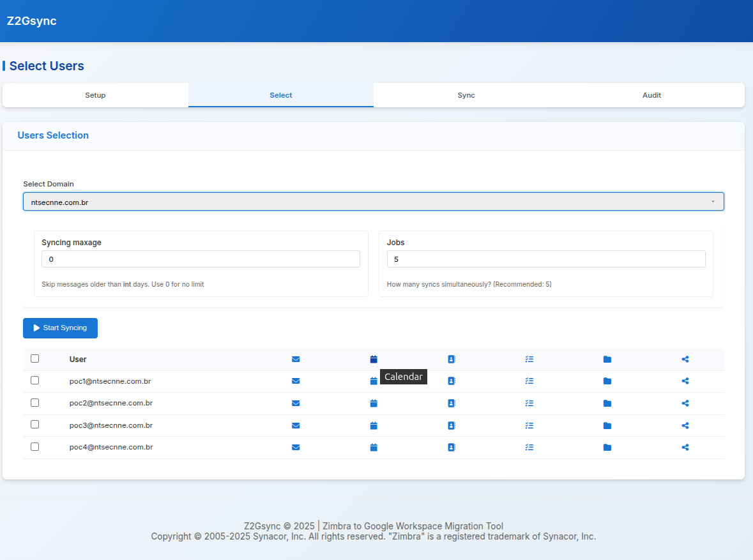Check the select-all checkbox in the header row
The height and width of the screenshot is (560, 753).
34,358
